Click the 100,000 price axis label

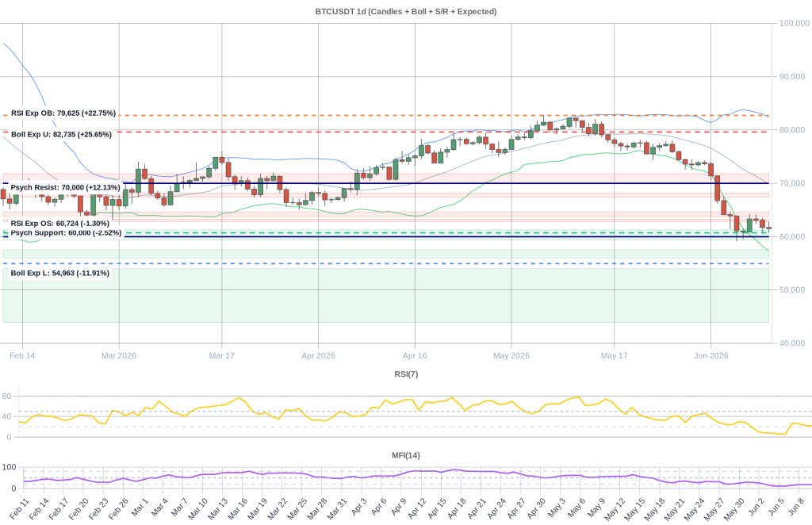click(x=795, y=23)
